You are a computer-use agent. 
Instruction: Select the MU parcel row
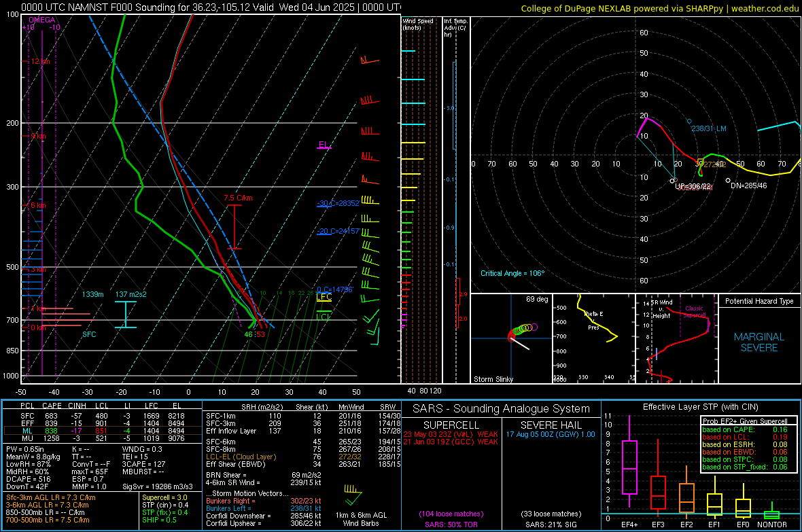[x=103, y=438]
